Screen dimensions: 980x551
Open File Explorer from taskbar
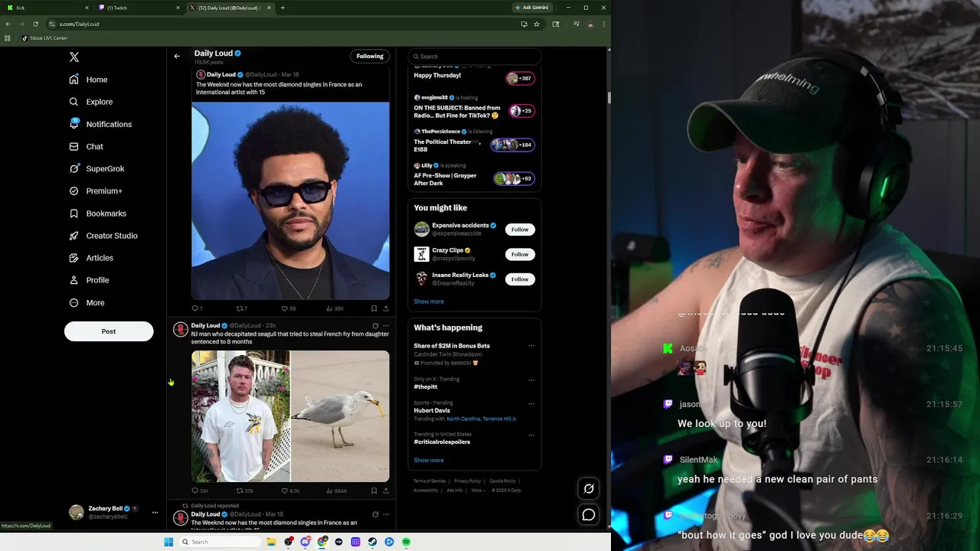coord(271,542)
